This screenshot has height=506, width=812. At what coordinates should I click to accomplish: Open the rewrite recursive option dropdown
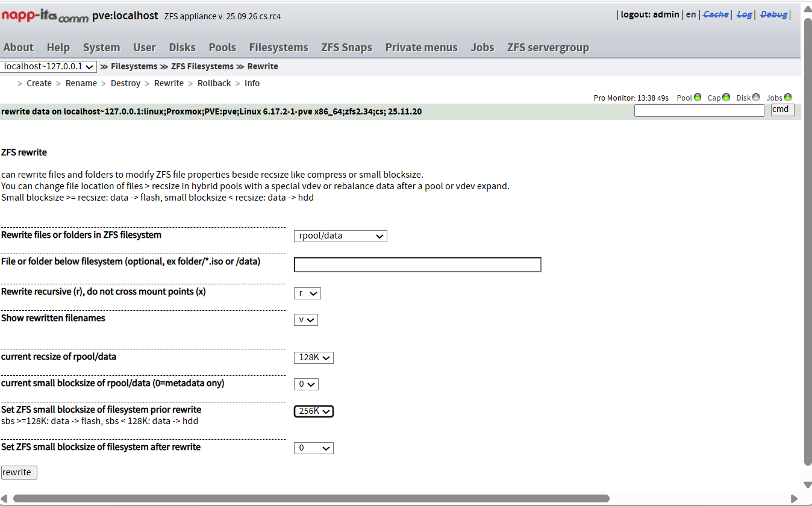[307, 293]
